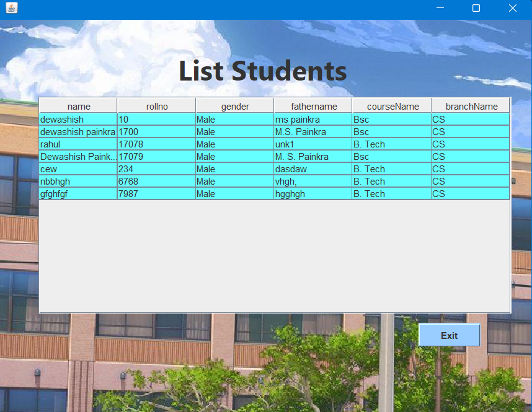Sort by the 'rollno' column header
532x412 pixels.
coord(156,105)
